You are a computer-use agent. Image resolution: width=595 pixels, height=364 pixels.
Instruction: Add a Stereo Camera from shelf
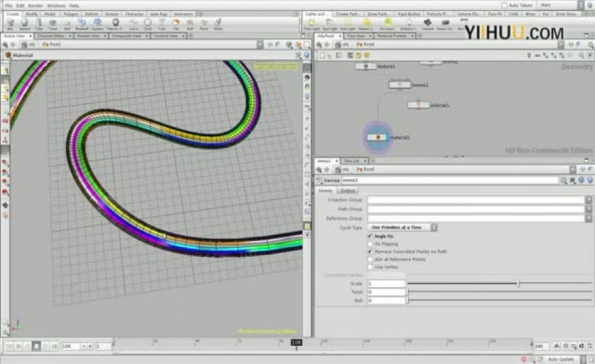tap(445, 24)
